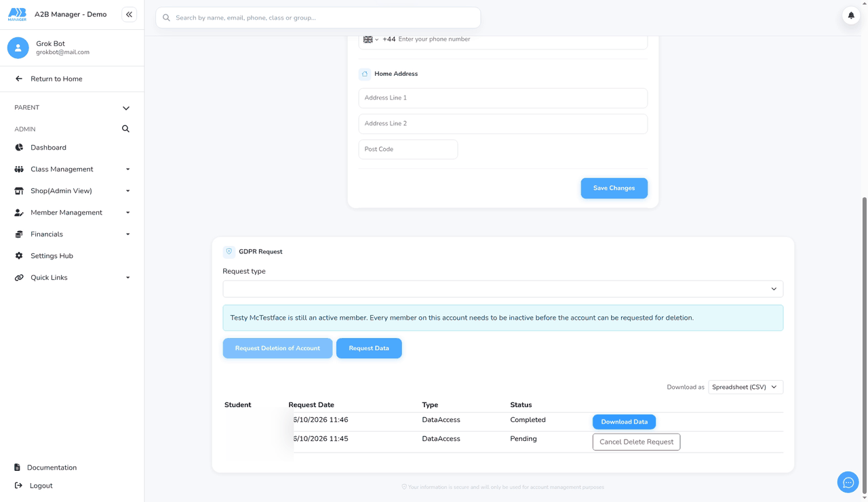
Task: Click the Admin search magnifier icon
Action: (125, 129)
